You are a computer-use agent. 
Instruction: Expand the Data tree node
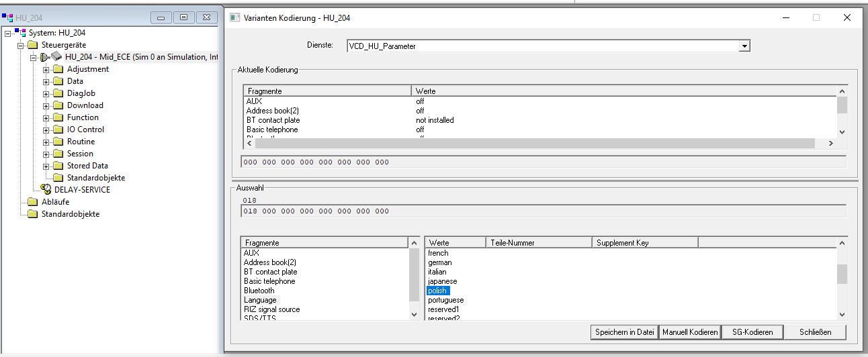pos(46,81)
